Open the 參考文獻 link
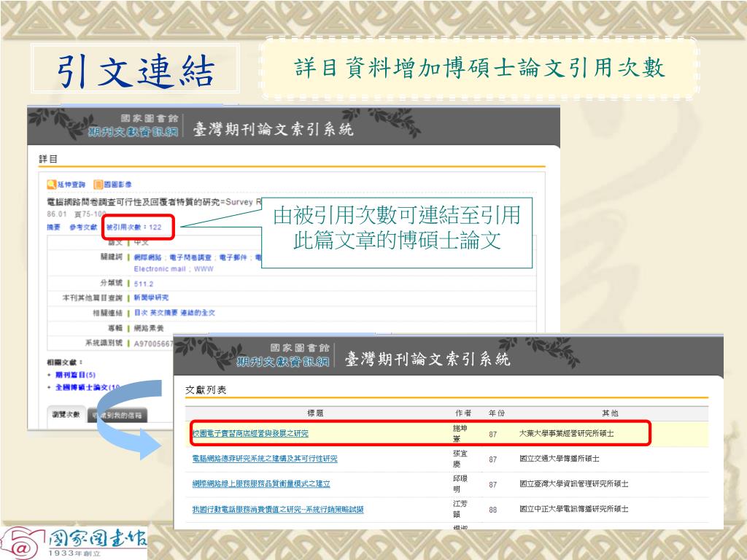747x560 pixels. 83,227
